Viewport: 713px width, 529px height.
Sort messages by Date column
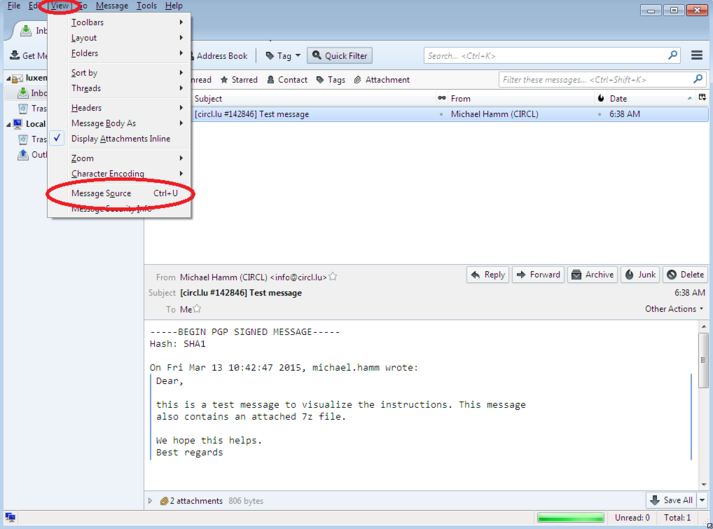(651, 99)
